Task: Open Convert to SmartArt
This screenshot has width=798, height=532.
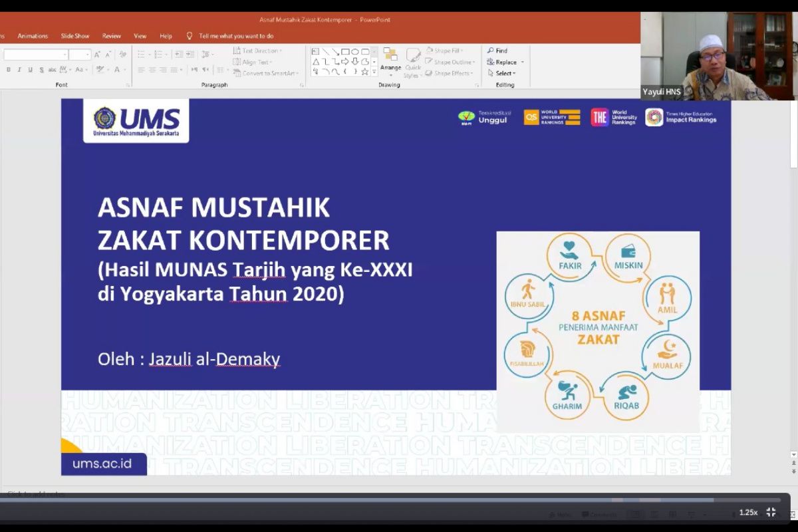Action: (x=264, y=72)
